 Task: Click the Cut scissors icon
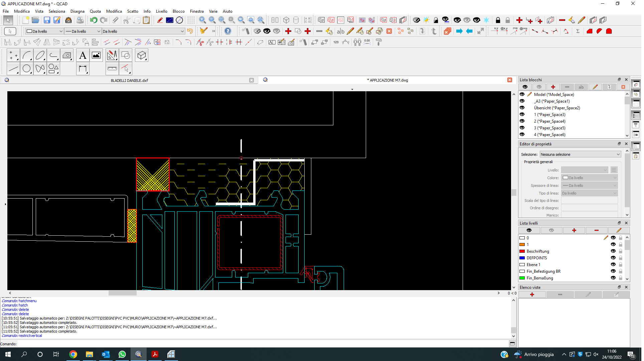[x=126, y=20]
